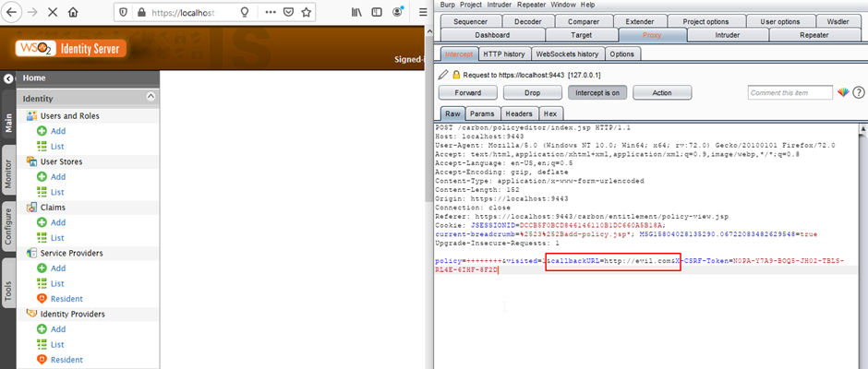Viewport: 868px width, 369px height.
Task: Toggle the Intercept is on button
Action: tap(597, 93)
